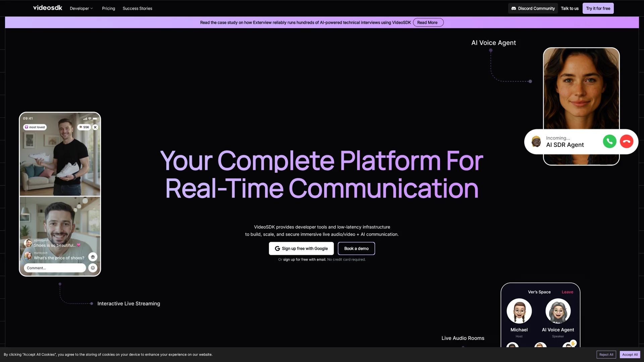This screenshot has height=362, width=644.
Task: Click the gift icon in live stream
Action: (93, 257)
